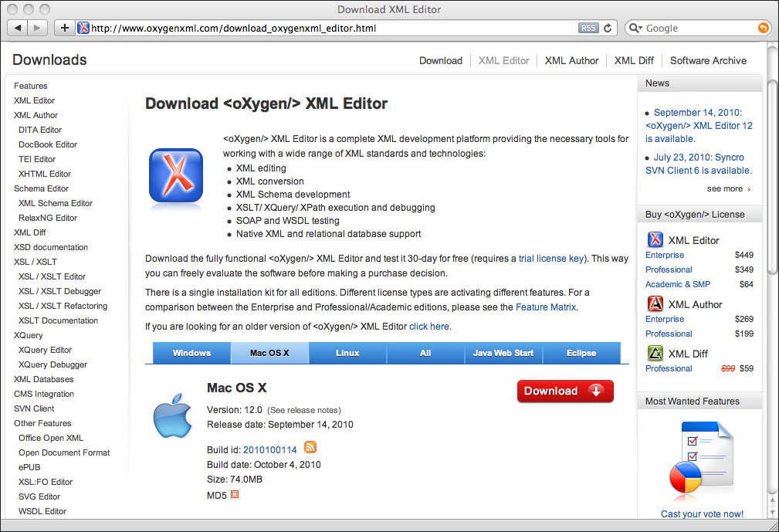Viewport: 779px width, 532px height.
Task: Click the red Download button
Action: 565,391
